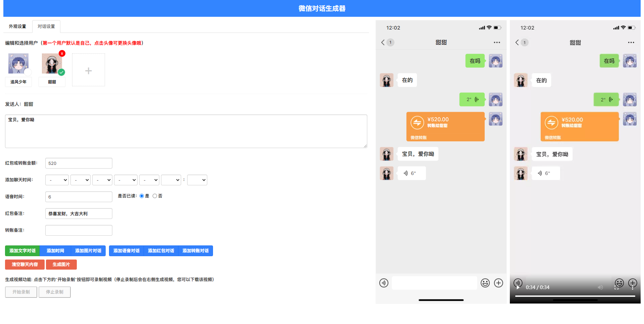Open the minute dropdown under 添加聊天时间
This screenshot has width=644, height=324.
pyautogui.click(x=197, y=180)
